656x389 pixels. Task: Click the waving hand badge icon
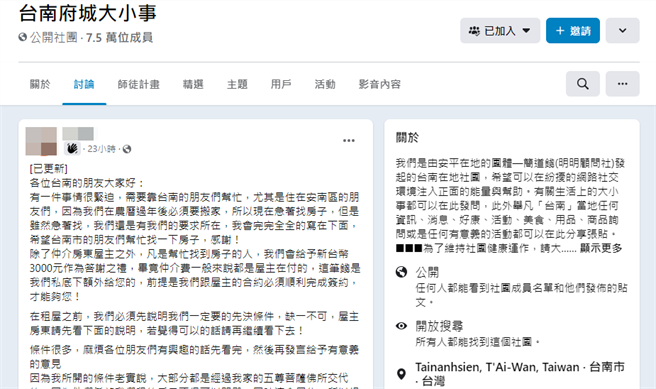(x=72, y=148)
